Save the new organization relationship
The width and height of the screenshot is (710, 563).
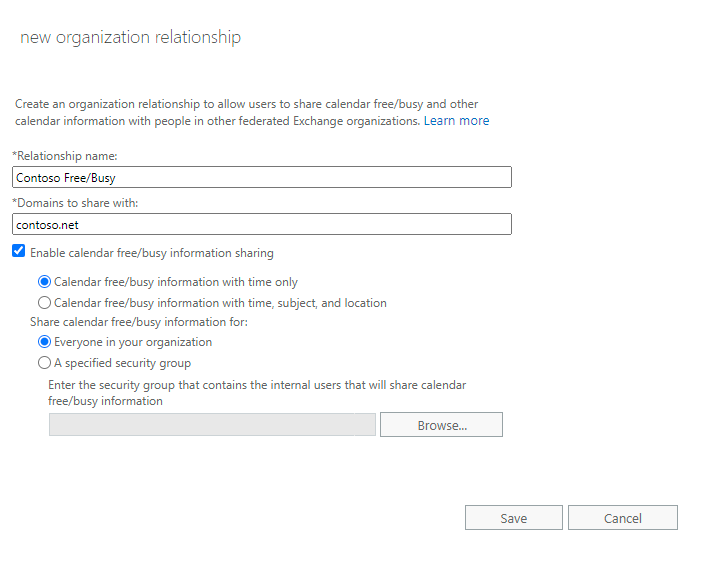(514, 518)
